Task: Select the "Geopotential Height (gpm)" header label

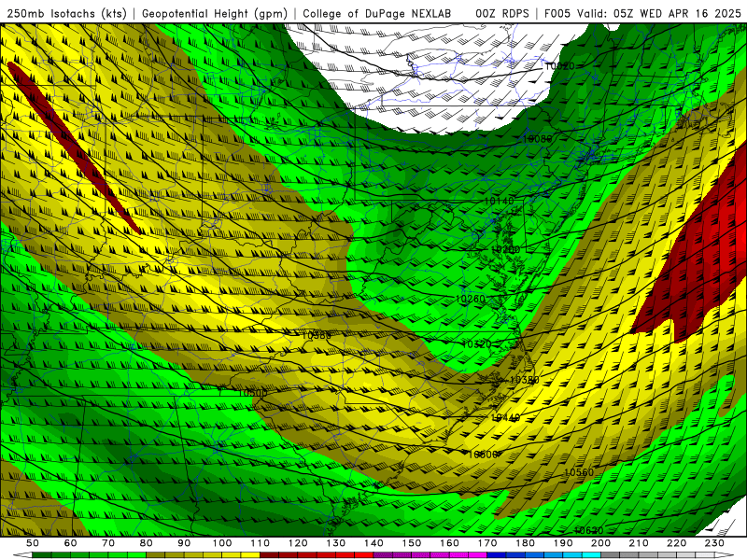Action: (215, 13)
